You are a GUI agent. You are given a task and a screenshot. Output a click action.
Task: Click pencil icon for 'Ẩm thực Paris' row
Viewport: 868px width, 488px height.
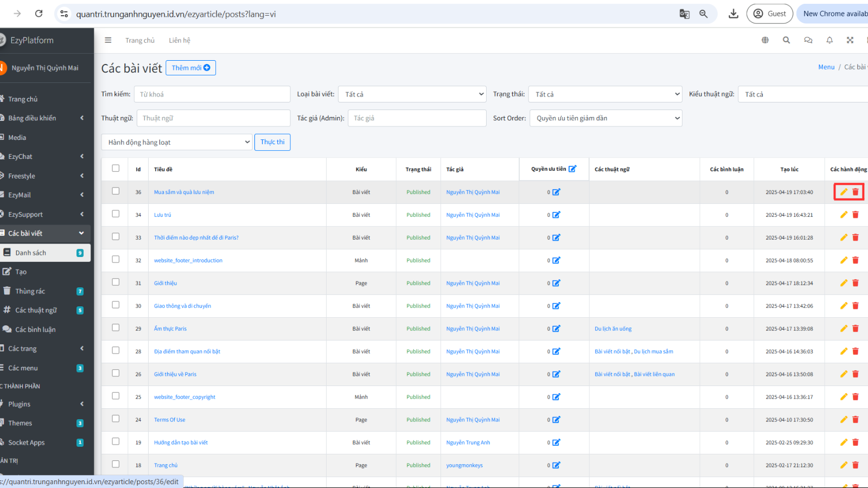844,329
